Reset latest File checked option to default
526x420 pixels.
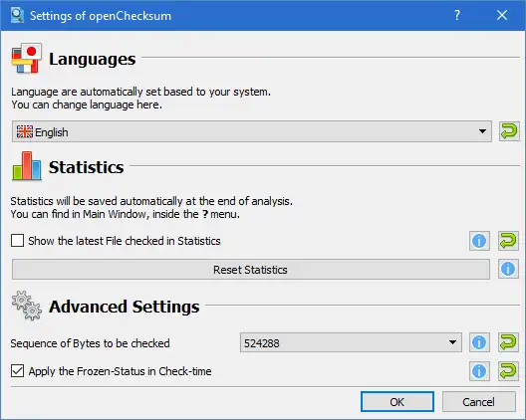pos(508,241)
